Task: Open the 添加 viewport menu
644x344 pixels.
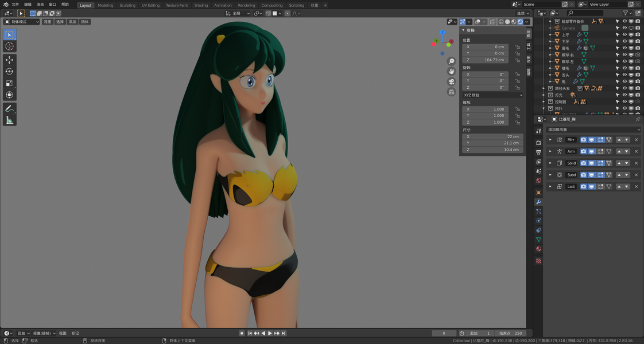Action: click(72, 22)
